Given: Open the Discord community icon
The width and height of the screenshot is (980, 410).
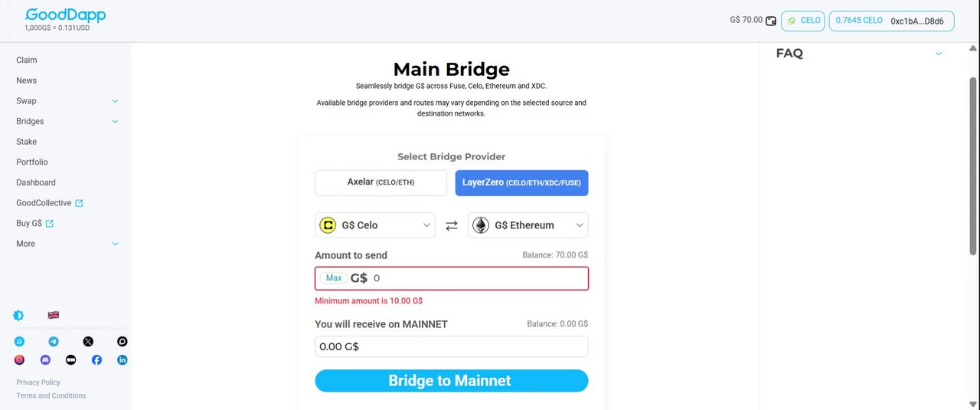Looking at the screenshot, I should [45, 359].
